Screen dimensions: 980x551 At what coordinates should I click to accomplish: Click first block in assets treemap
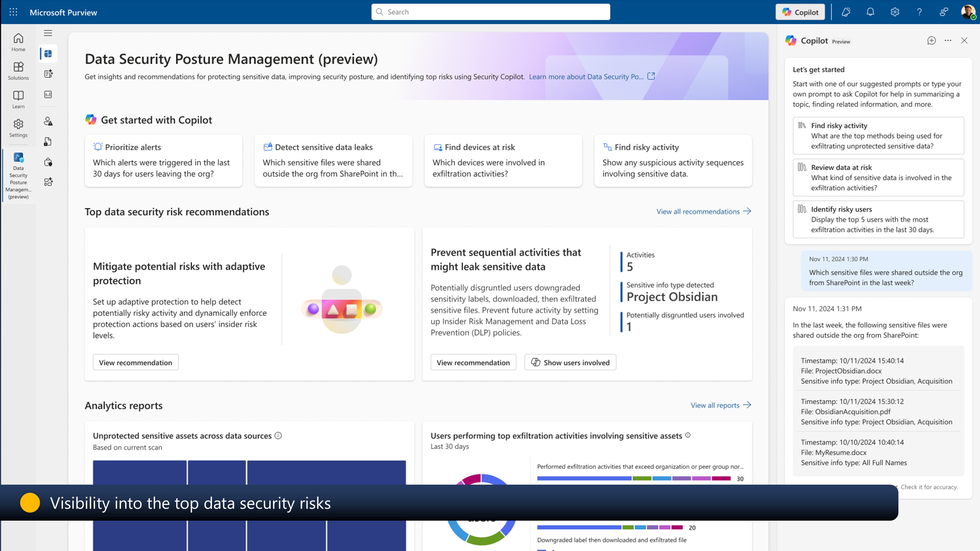140,472
